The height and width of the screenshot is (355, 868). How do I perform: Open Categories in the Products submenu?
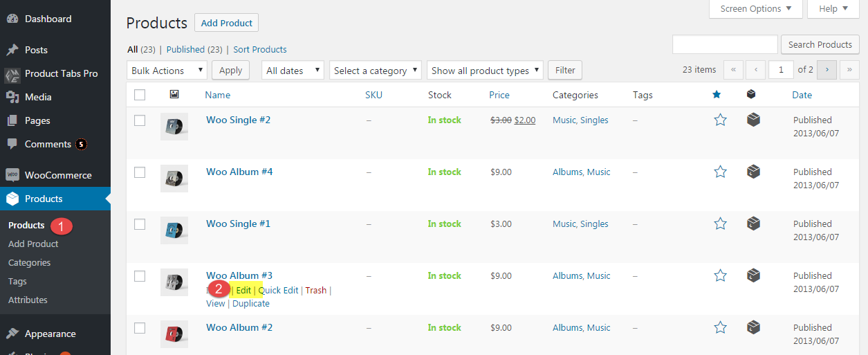tap(29, 262)
